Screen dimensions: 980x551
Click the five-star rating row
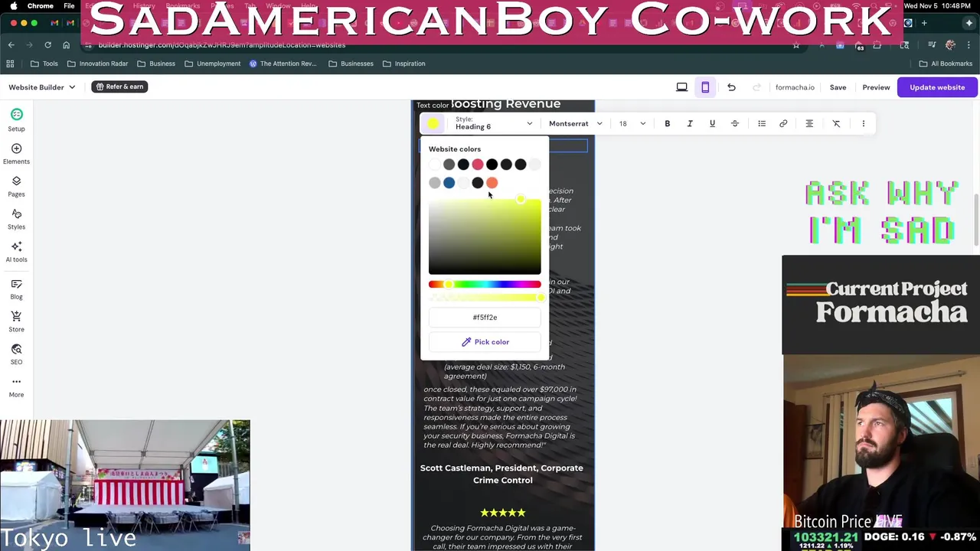(x=502, y=512)
